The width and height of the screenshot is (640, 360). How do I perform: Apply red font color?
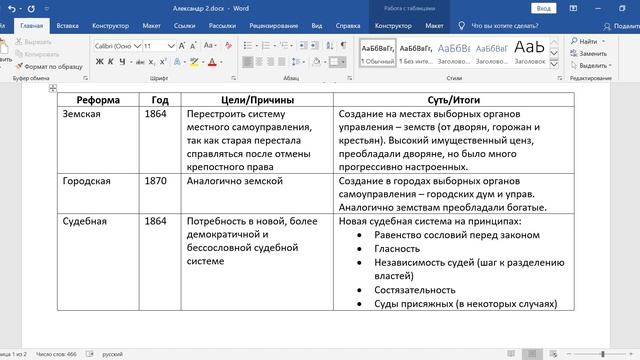pyautogui.click(x=212, y=62)
